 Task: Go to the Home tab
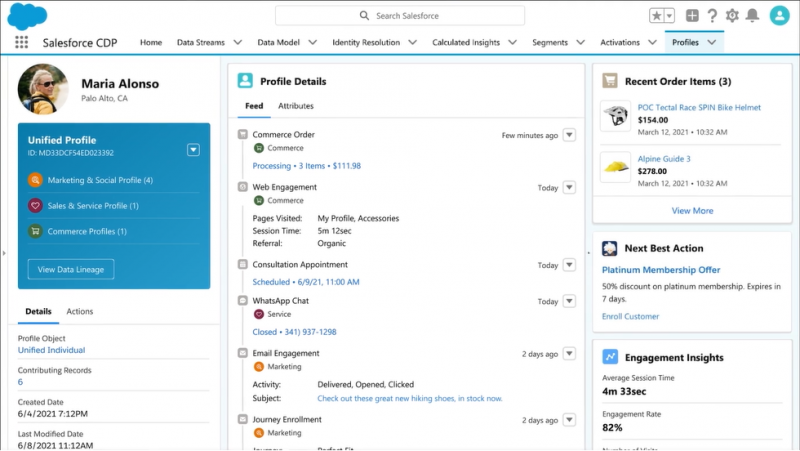tap(151, 42)
